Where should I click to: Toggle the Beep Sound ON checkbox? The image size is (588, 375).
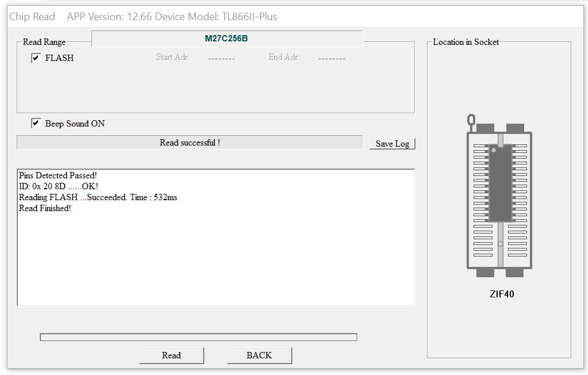click(36, 124)
